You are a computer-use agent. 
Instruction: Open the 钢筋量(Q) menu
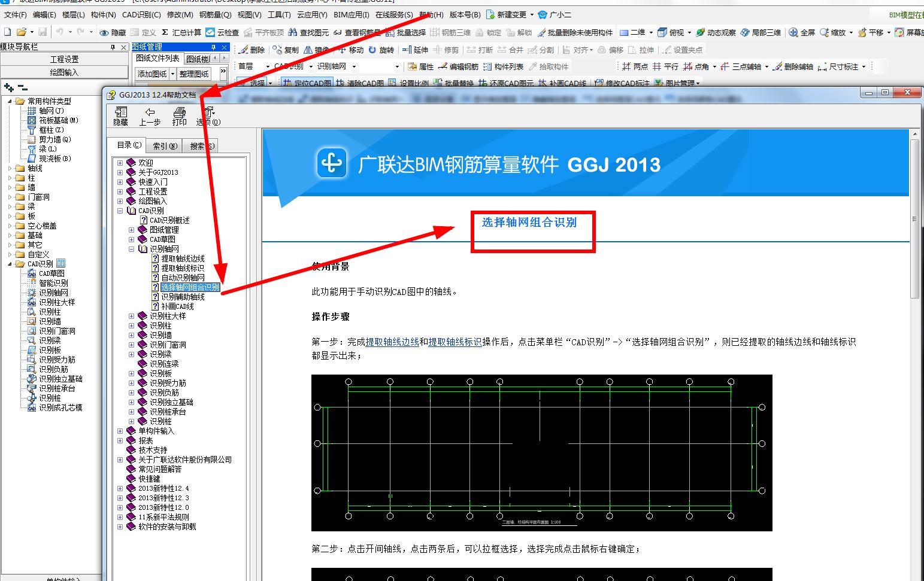(215, 15)
